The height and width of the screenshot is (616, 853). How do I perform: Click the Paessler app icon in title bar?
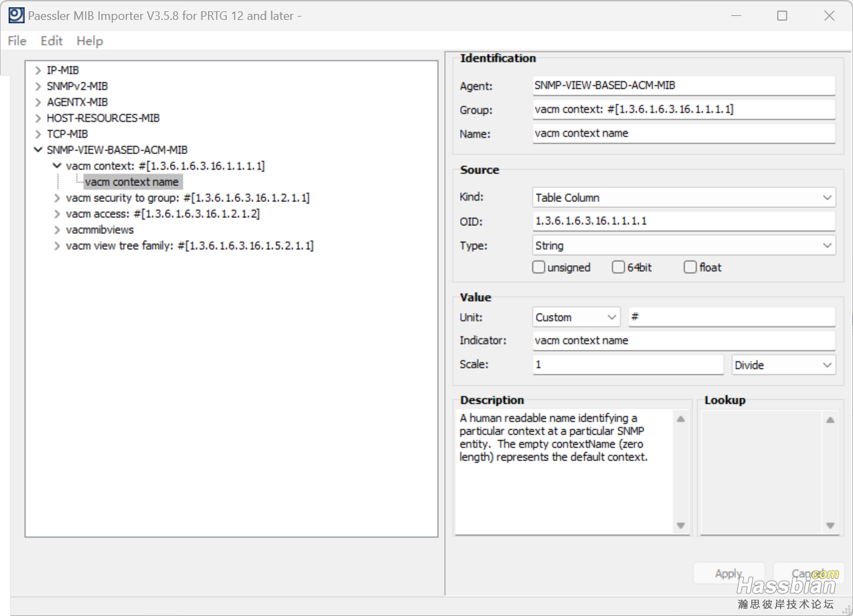tap(16, 15)
